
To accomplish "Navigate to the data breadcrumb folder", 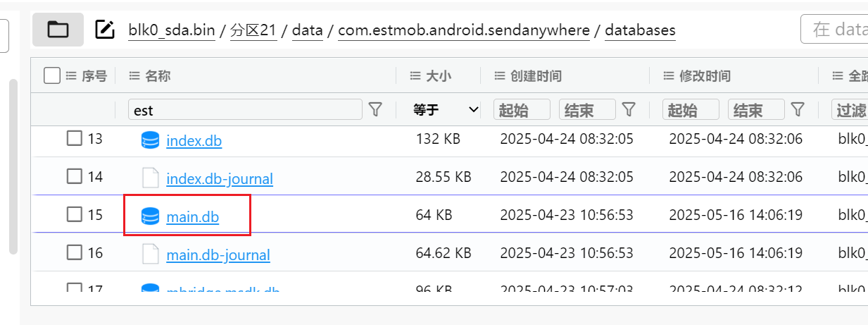I will [307, 30].
